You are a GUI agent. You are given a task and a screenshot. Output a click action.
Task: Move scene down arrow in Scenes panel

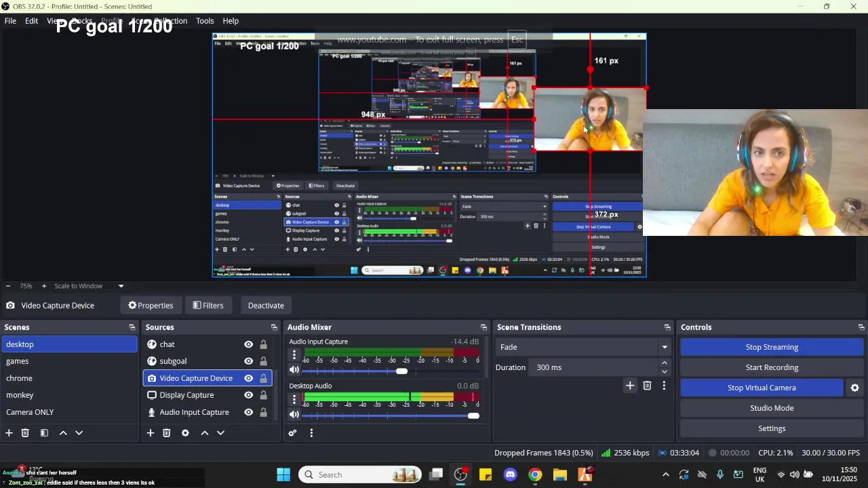(x=79, y=432)
